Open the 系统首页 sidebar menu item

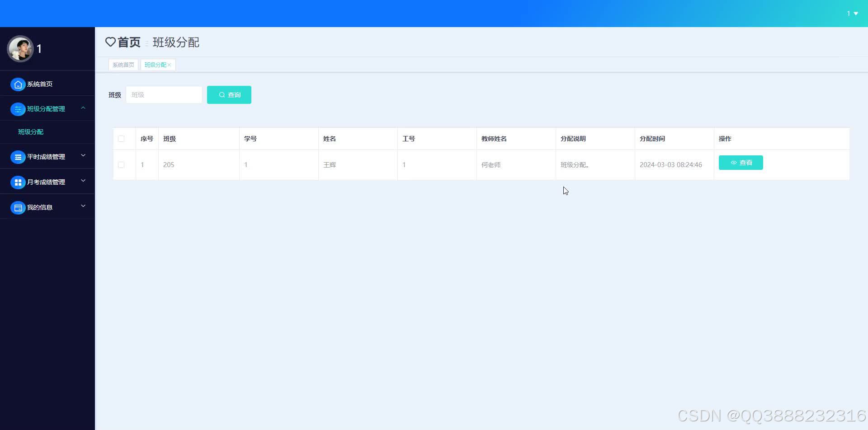[x=47, y=84]
